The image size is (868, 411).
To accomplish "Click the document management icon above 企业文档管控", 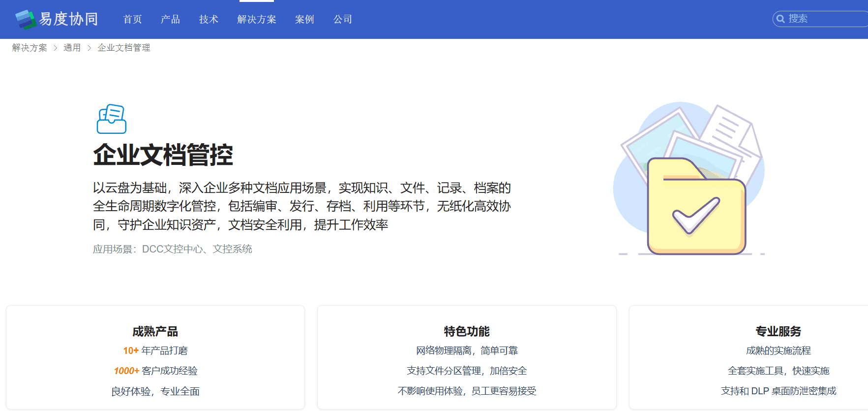I will [x=112, y=119].
